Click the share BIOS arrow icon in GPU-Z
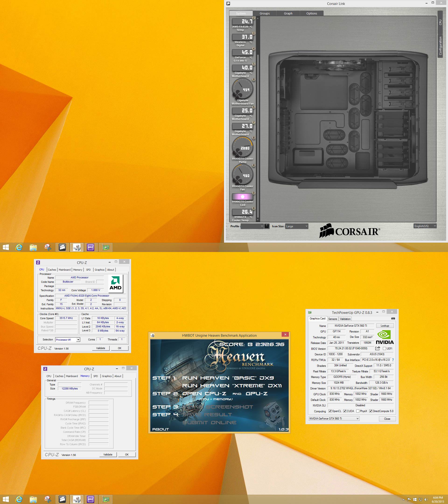The width and height of the screenshot is (448, 504). coord(378,348)
